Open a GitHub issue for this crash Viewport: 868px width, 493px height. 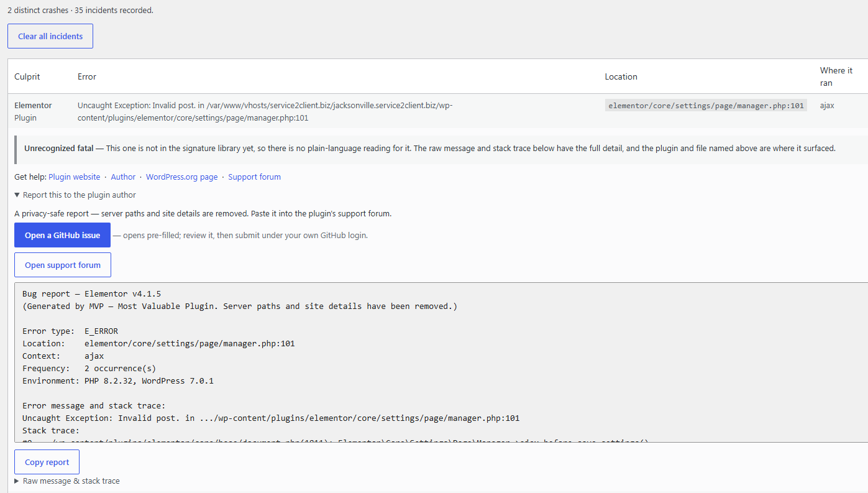tap(62, 235)
